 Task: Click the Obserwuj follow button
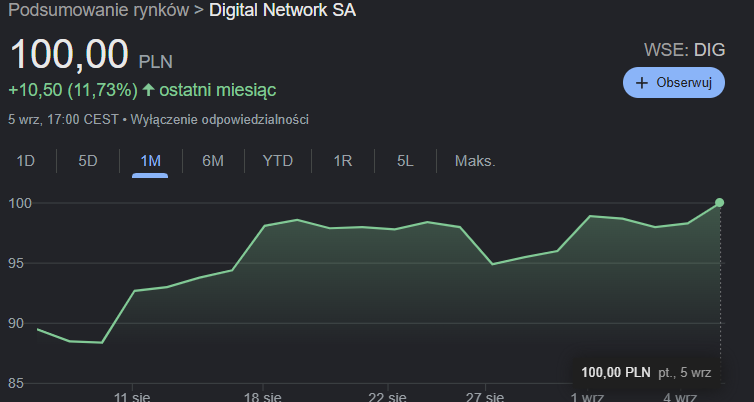pyautogui.click(x=674, y=83)
